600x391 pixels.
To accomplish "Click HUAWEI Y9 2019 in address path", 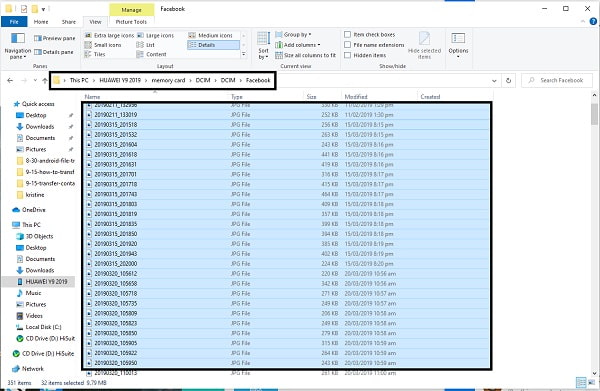I will [120, 80].
